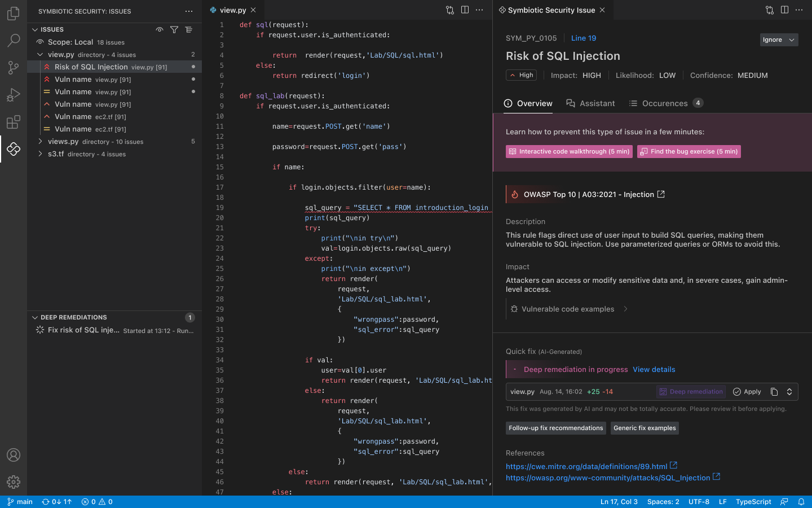Open the Run and Debug icon
This screenshot has height=508, width=812.
pyautogui.click(x=14, y=95)
